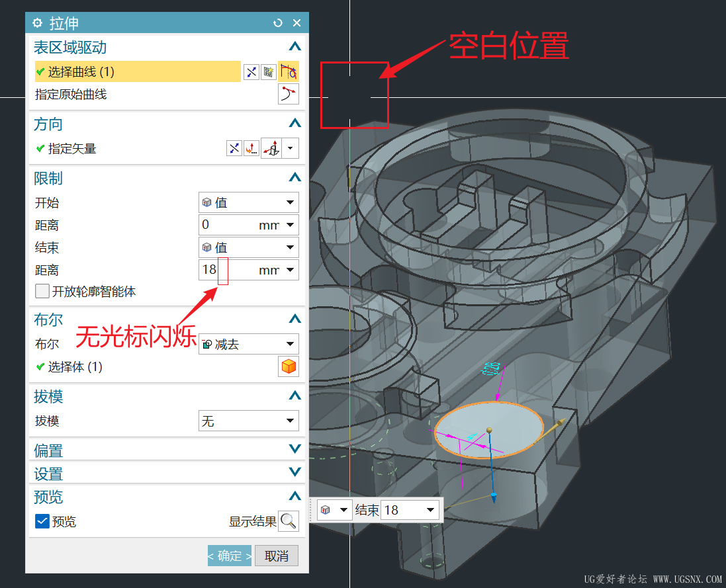Select the 选择曲线 (1) row
The image size is (726, 588).
point(138,71)
